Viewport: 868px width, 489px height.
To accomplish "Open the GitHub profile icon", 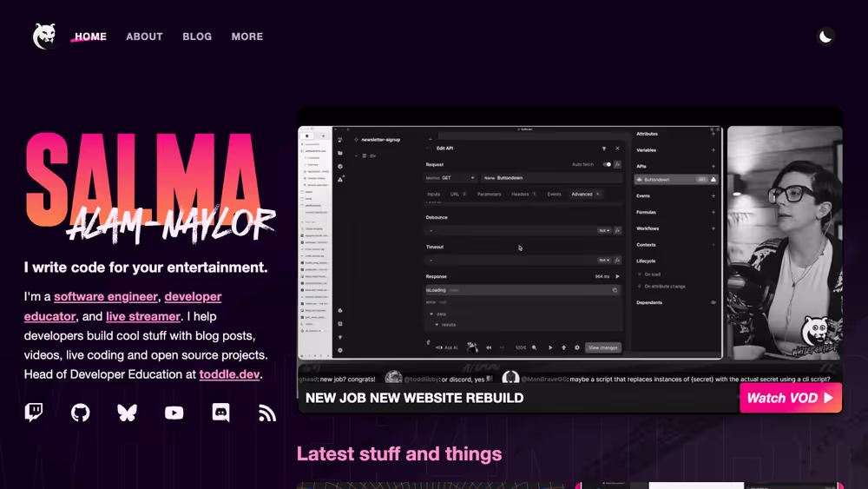I will pos(80,413).
